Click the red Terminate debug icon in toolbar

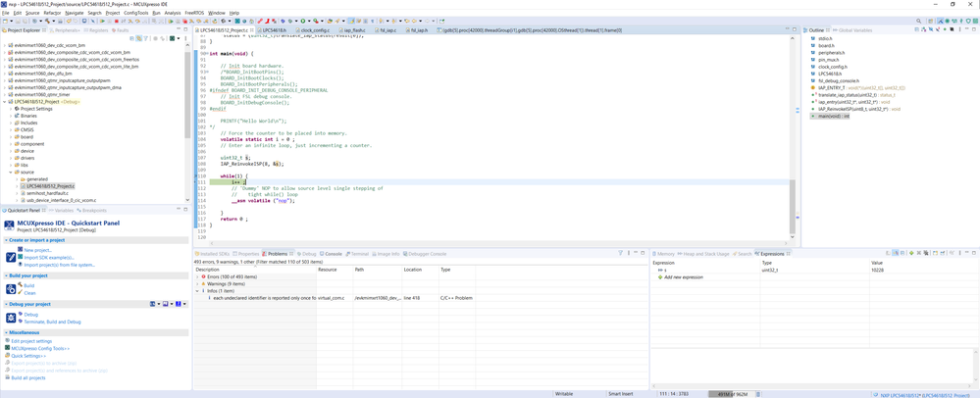click(117, 21)
